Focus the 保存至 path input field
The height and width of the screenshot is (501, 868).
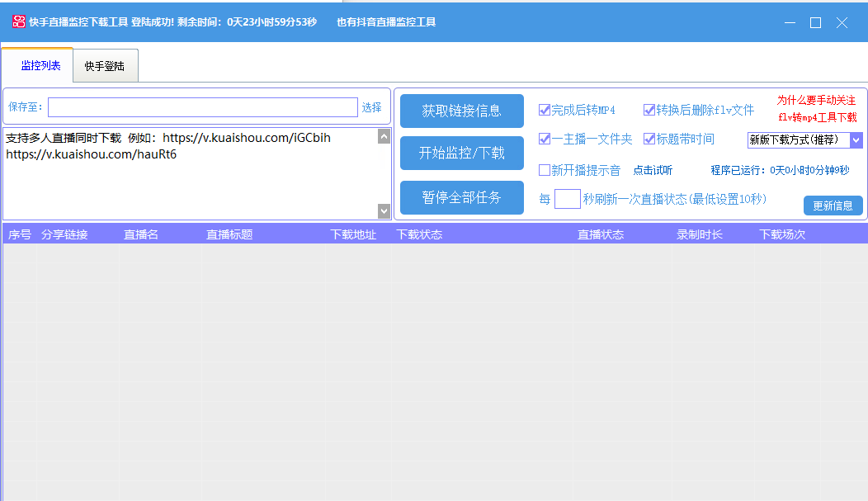pyautogui.click(x=202, y=107)
